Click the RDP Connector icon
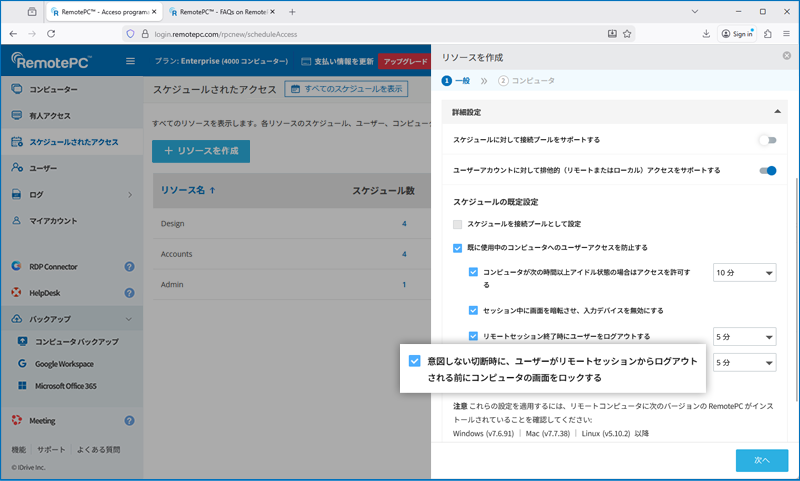 click(x=16, y=266)
